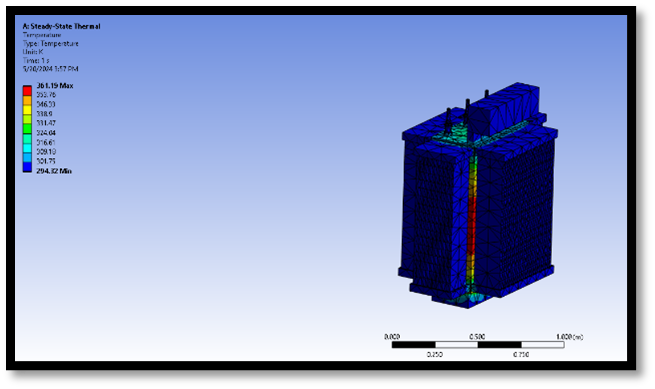Click the middle vertical pin on top
Image resolution: width=655 pixels, height=389 pixels.
(x=468, y=112)
